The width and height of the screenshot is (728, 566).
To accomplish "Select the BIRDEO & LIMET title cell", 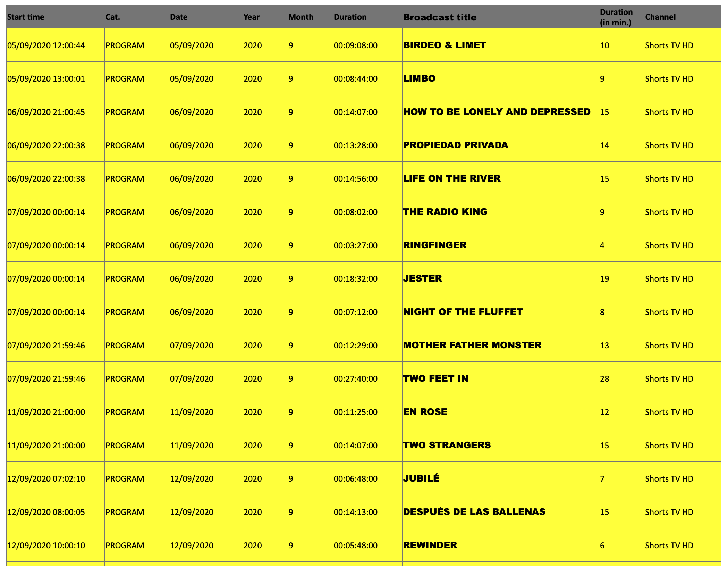I will click(x=445, y=45).
